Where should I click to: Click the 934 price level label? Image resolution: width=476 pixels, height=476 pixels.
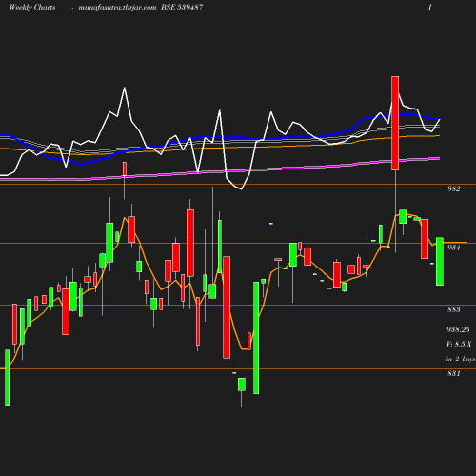pos(454,248)
